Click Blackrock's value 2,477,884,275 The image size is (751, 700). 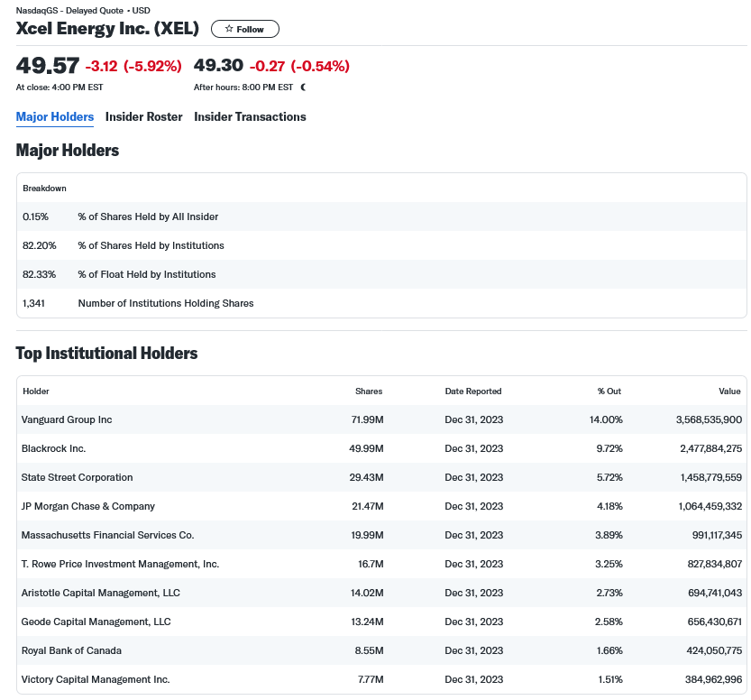point(710,448)
